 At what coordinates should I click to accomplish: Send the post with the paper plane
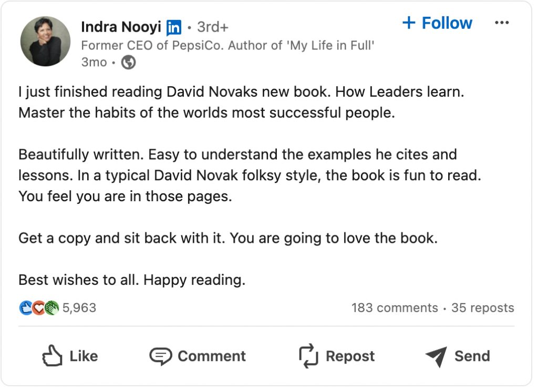tap(457, 356)
